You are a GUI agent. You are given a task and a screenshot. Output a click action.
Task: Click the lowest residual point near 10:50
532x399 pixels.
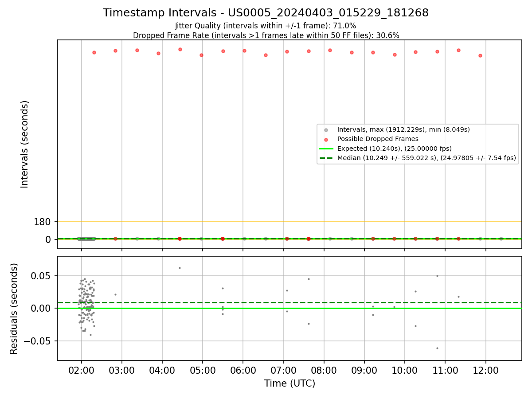(437, 348)
